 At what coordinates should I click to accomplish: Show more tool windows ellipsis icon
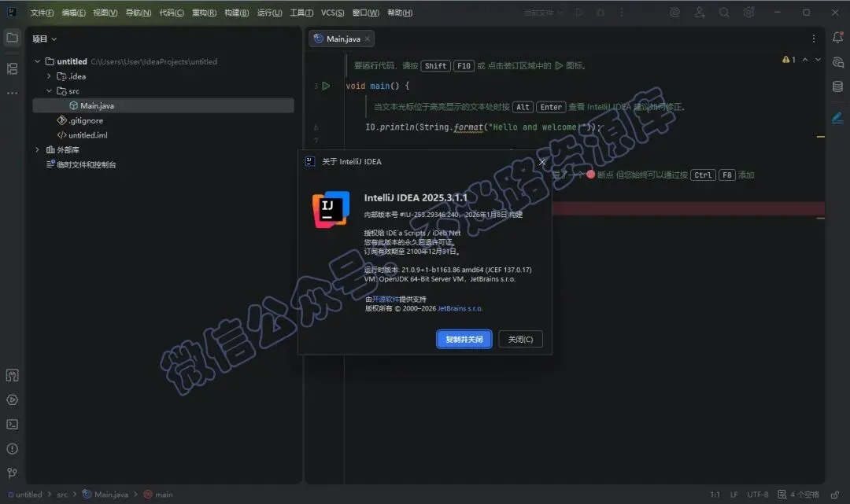tap(12, 93)
